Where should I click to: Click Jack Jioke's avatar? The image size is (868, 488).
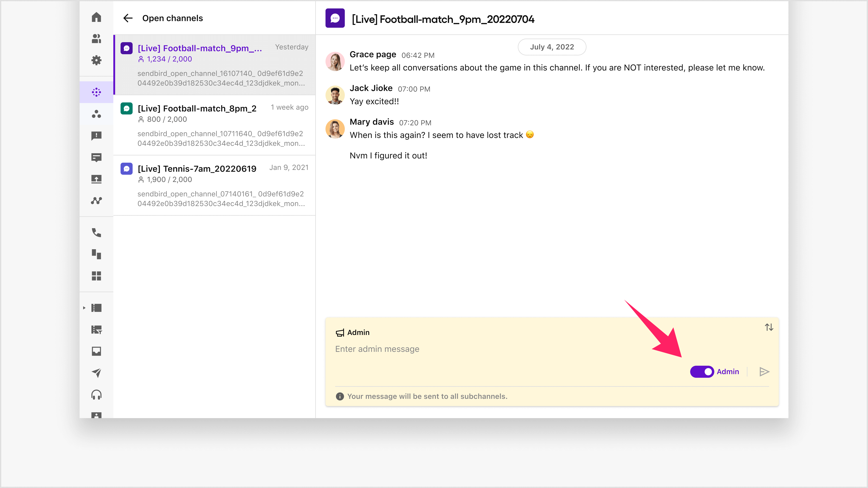335,95
